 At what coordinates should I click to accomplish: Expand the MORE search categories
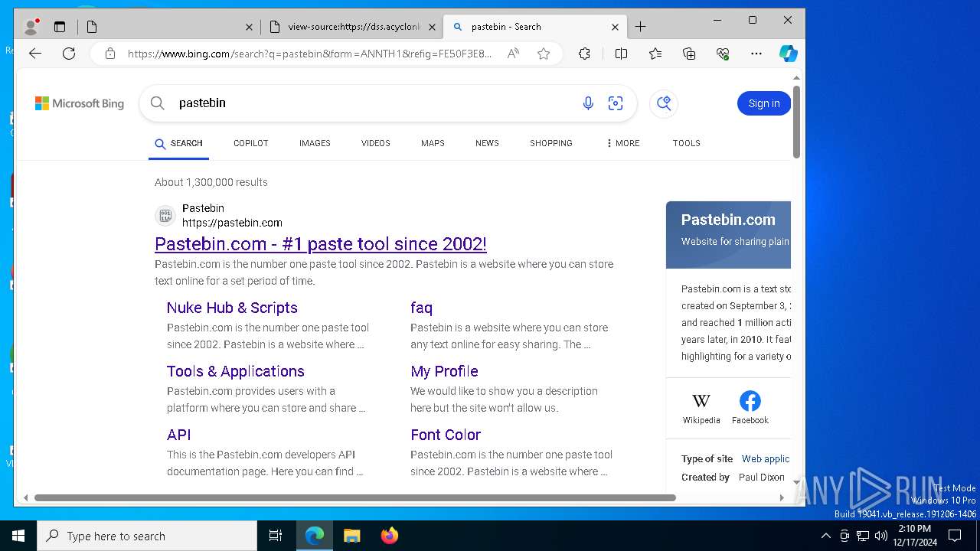[622, 143]
